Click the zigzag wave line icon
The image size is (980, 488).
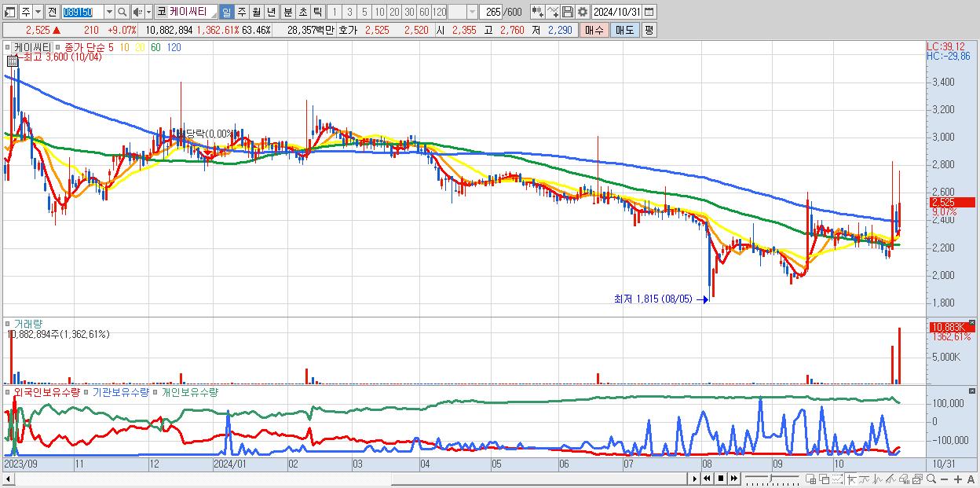pos(877,479)
